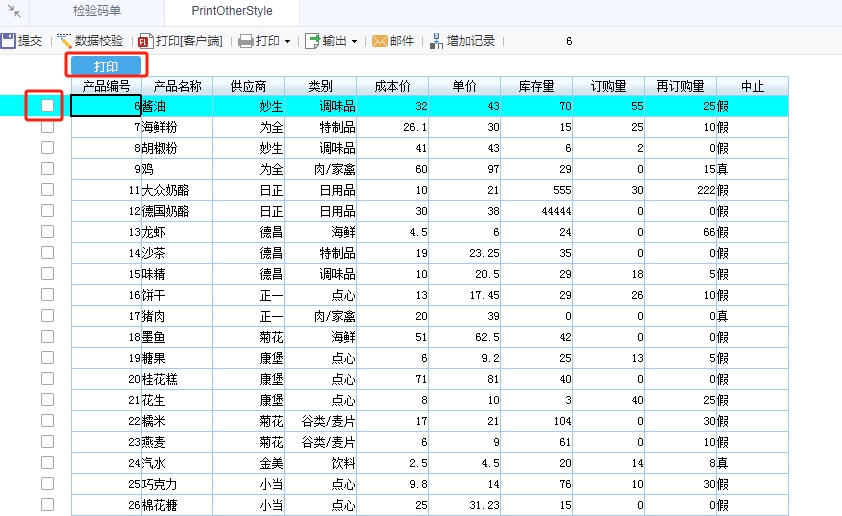842x516 pixels.
Task: Click the 邮件 envelope icon
Action: [x=380, y=41]
